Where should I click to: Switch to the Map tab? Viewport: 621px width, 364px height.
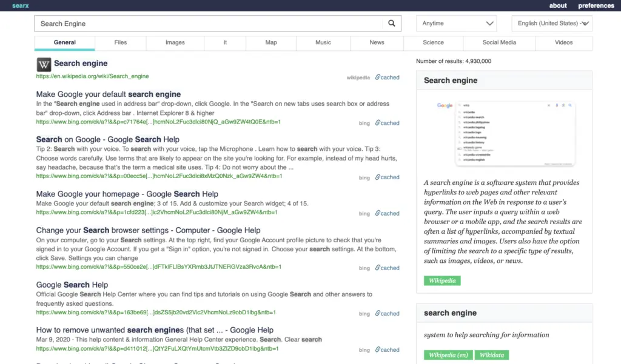click(271, 43)
